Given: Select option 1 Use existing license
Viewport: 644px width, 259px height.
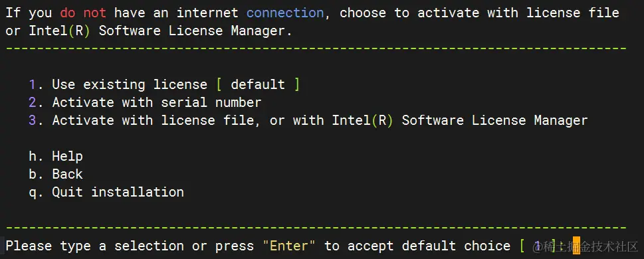Looking at the screenshot, I should [x=164, y=84].
